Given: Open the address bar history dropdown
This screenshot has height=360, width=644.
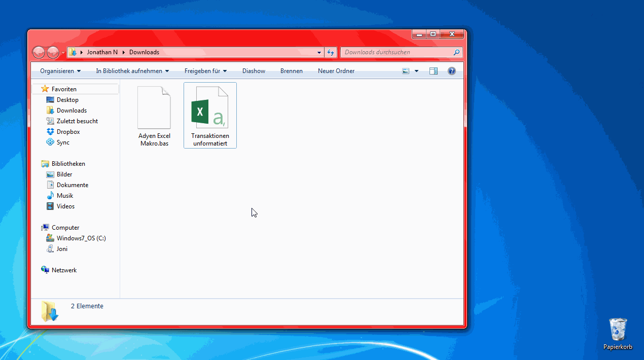Looking at the screenshot, I should [319, 52].
